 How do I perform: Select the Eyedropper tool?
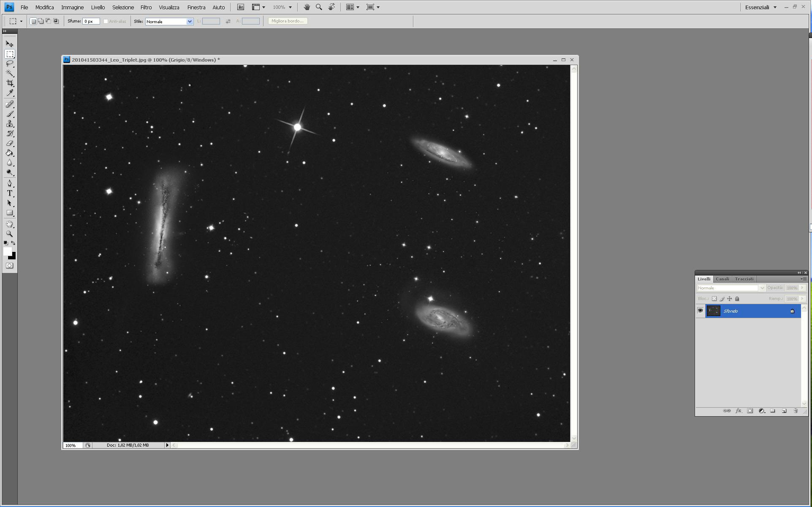tap(10, 93)
